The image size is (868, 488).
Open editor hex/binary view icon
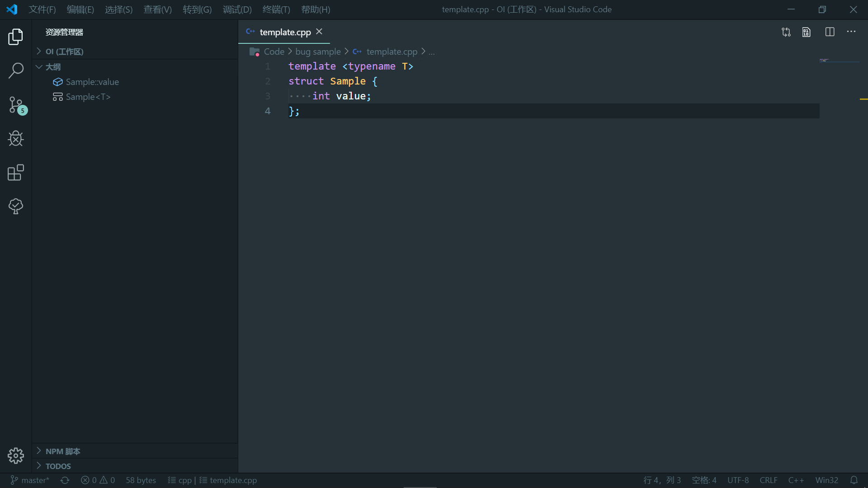[x=807, y=32]
